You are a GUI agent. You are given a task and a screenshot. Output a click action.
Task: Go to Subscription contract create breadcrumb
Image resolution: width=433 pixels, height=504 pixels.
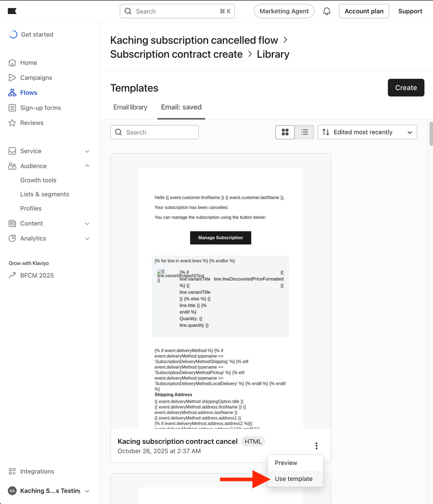coord(176,54)
